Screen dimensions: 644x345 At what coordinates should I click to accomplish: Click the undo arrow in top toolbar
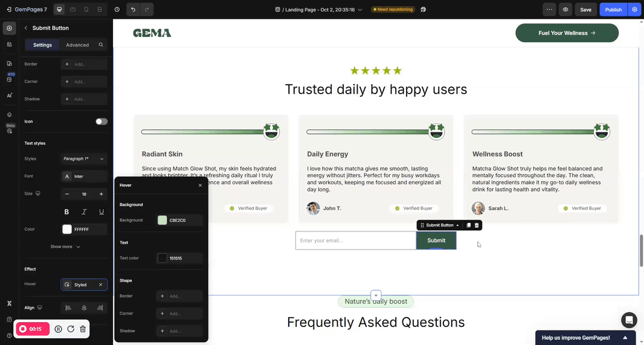coord(133,10)
